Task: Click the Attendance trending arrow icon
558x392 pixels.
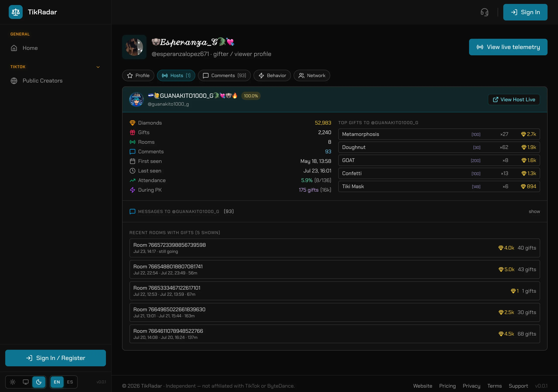Action: point(133,181)
